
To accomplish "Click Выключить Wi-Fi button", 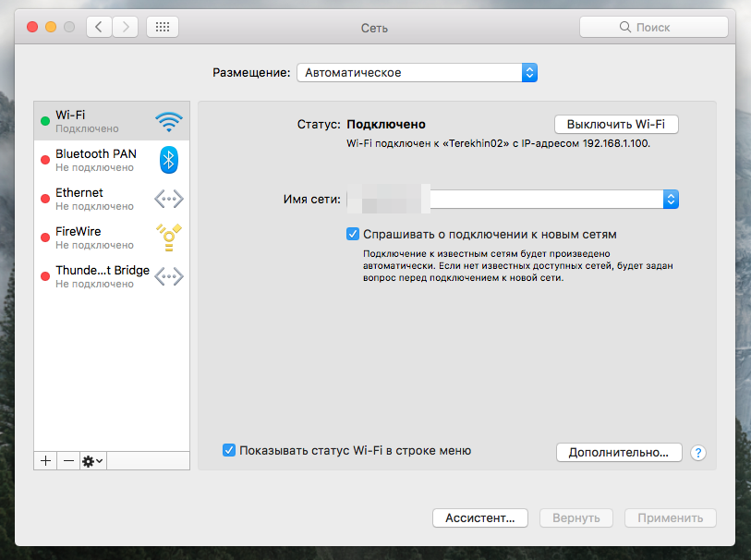I will pyautogui.click(x=616, y=125).
